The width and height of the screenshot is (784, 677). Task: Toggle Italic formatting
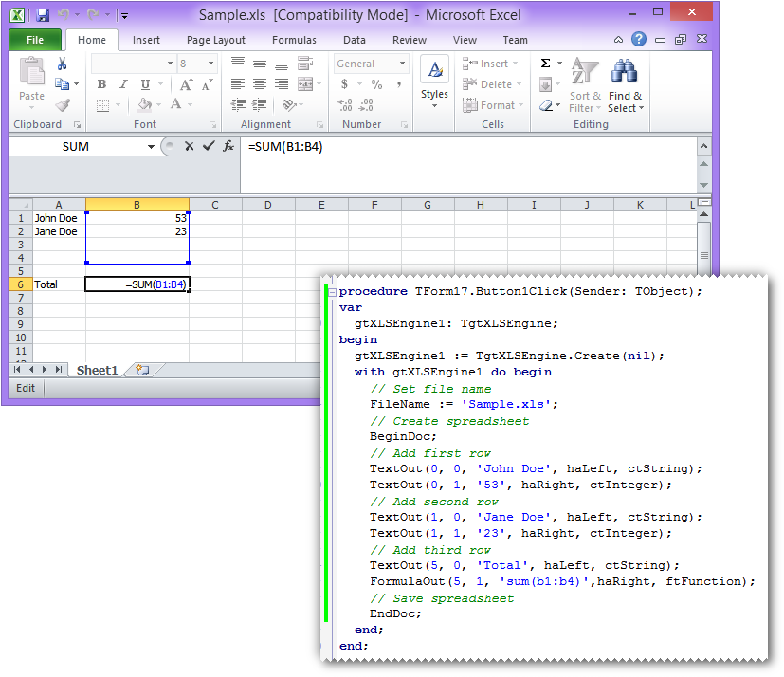click(x=123, y=84)
